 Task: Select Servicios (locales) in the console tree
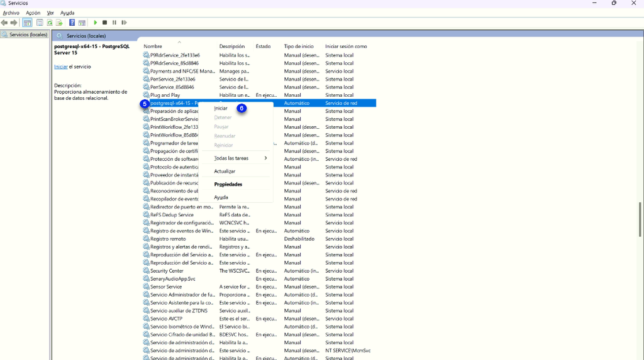25,35
